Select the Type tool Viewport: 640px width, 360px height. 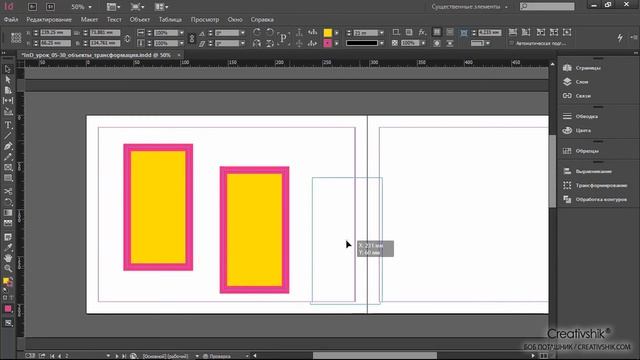point(8,125)
